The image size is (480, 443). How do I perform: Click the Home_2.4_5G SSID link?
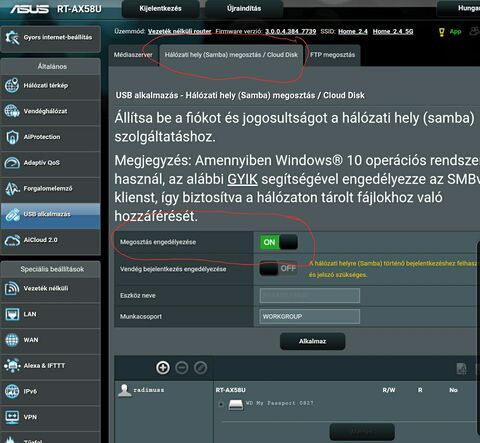(x=393, y=32)
